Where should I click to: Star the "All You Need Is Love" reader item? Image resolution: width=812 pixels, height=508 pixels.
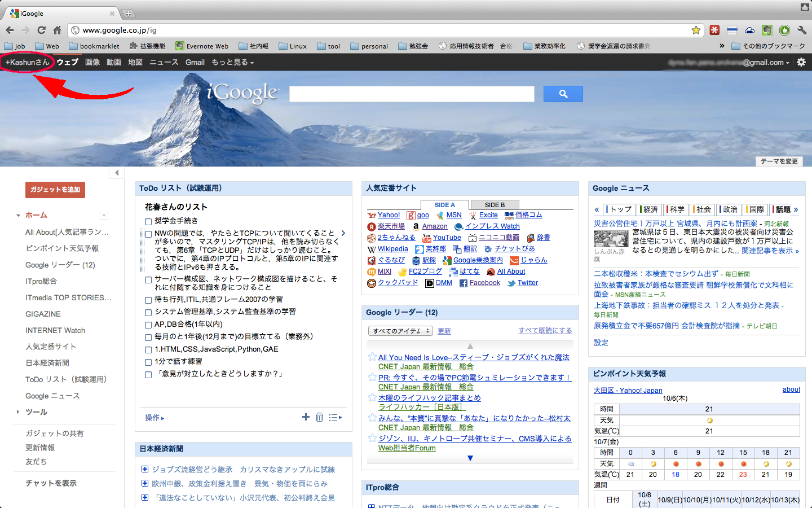(372, 357)
